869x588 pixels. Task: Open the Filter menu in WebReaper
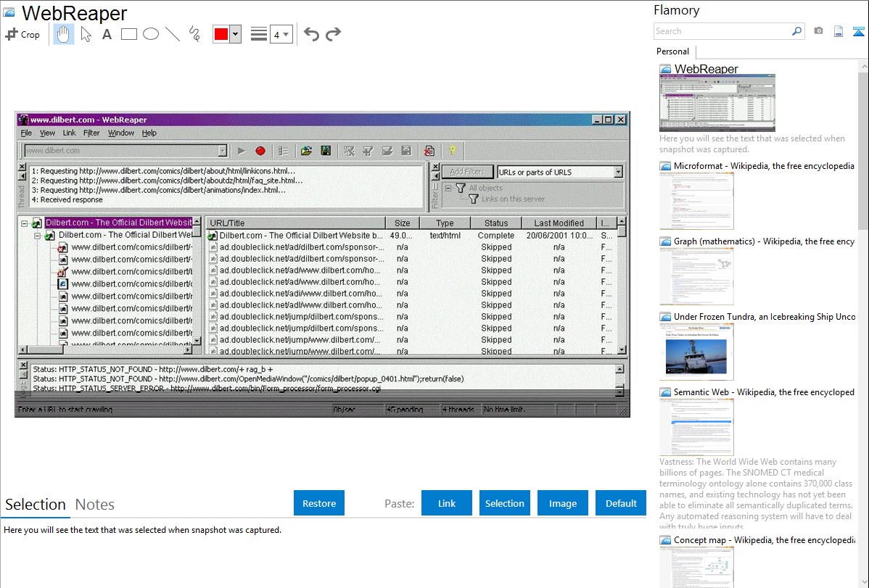(x=91, y=133)
